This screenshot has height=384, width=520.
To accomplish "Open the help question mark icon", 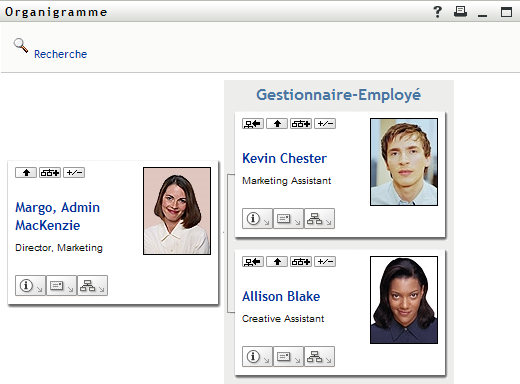I will point(437,12).
